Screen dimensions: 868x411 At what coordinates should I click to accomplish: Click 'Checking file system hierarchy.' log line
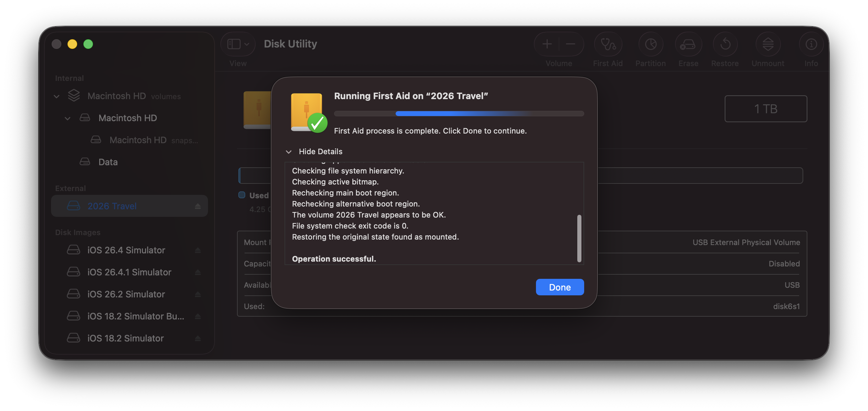tap(348, 171)
